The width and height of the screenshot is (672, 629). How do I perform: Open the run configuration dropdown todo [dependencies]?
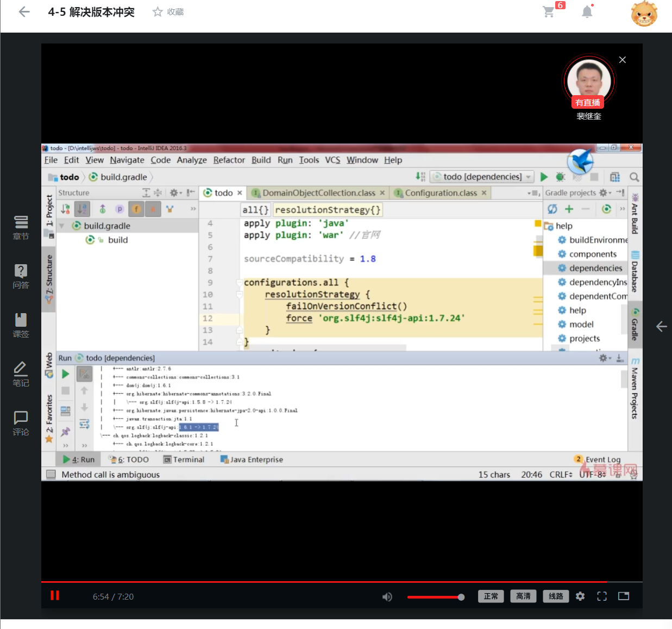(x=482, y=177)
